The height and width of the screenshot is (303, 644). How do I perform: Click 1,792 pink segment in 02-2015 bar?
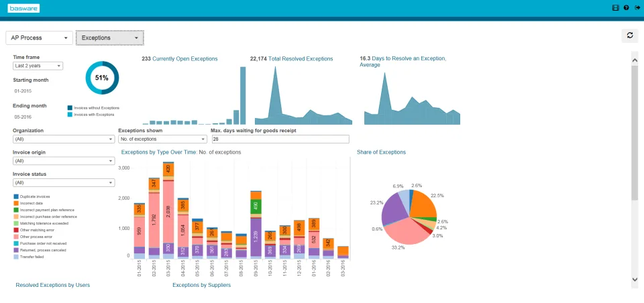(x=154, y=220)
